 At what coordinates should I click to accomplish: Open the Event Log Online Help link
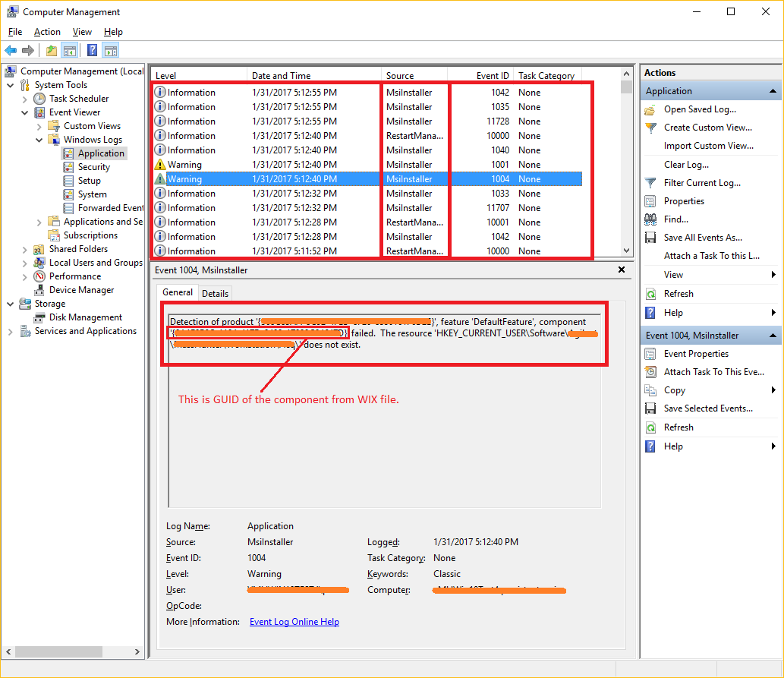(294, 622)
